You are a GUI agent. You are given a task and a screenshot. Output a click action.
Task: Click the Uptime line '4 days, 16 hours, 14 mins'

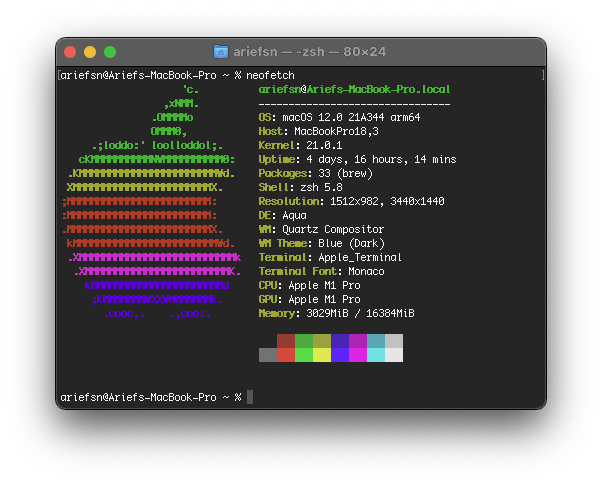coord(381,159)
